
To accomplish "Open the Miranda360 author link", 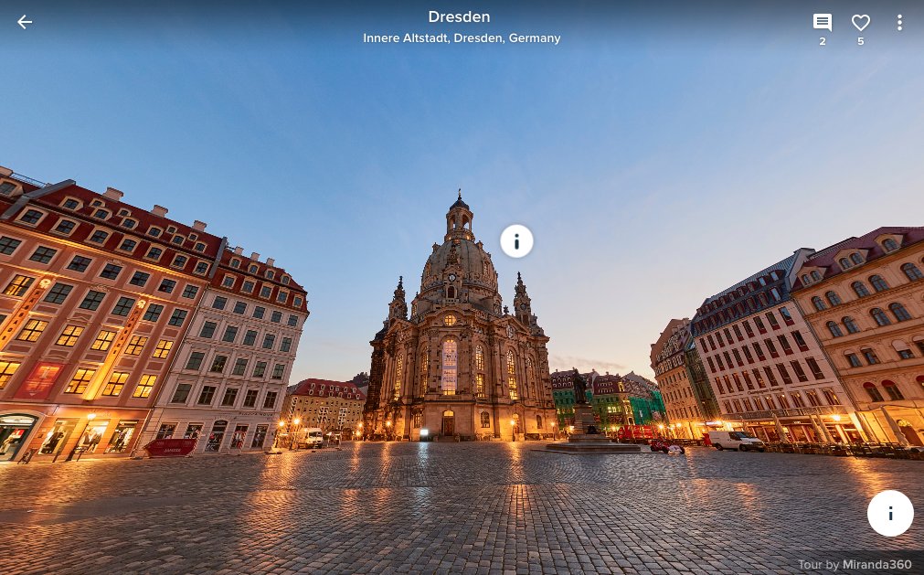I will 876,564.
